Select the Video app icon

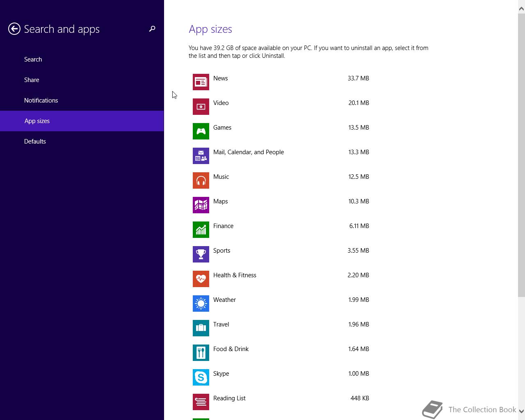tap(201, 107)
